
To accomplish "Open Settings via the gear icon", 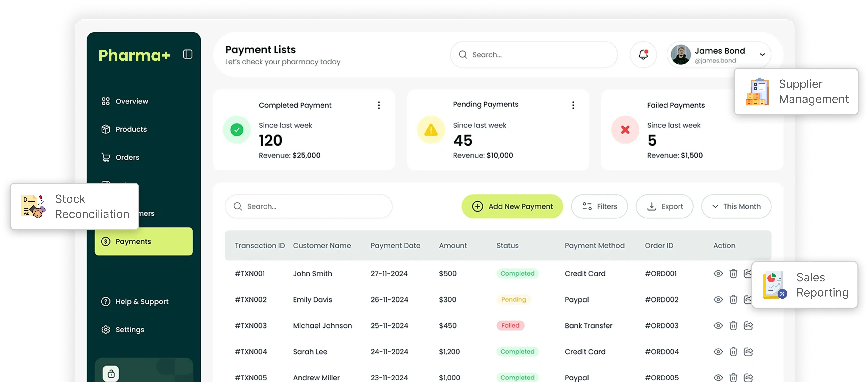I will (105, 329).
